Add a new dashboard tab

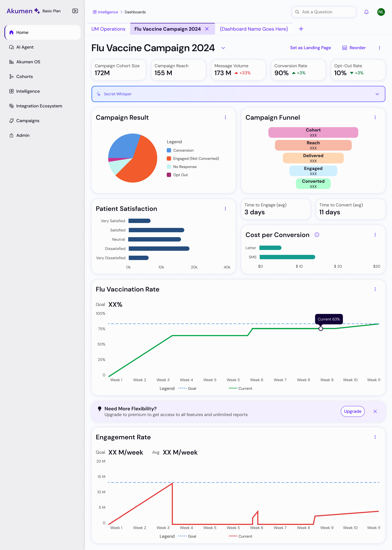pyautogui.click(x=301, y=29)
